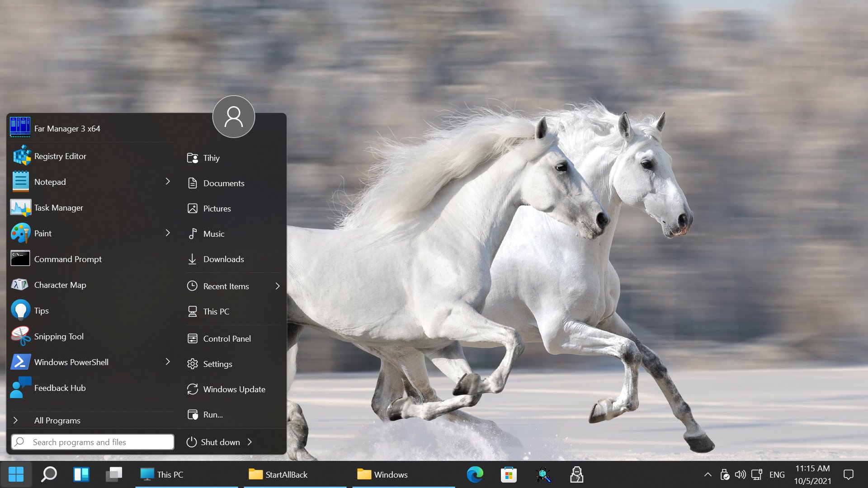Open Paint application
Image resolution: width=868 pixels, height=488 pixels.
click(x=42, y=233)
